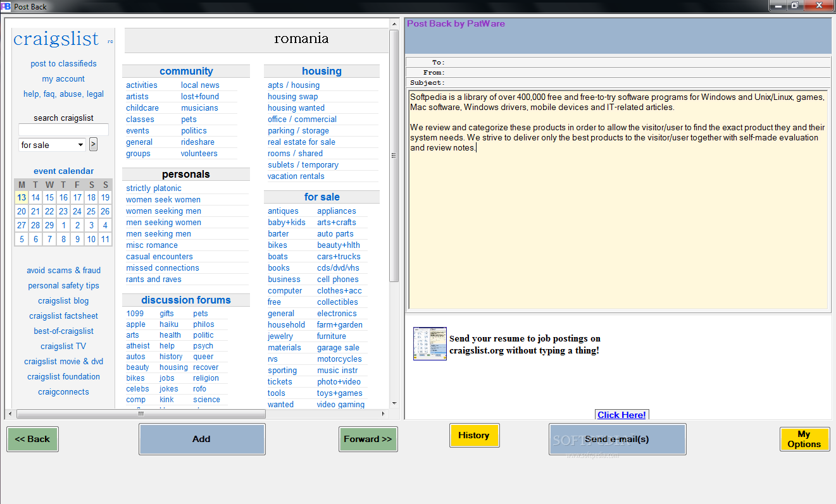Open 'lost+found' under community
The width and height of the screenshot is (836, 504).
[200, 96]
